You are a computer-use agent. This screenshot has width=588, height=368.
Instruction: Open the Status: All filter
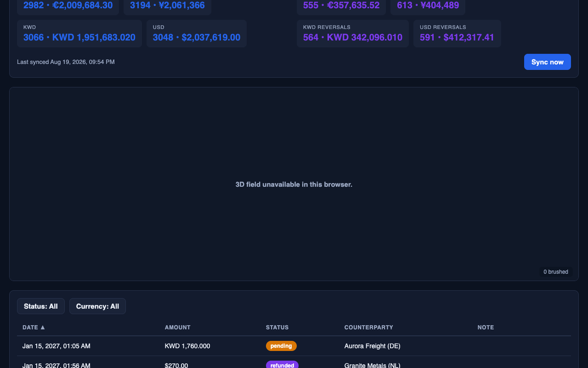(41, 306)
